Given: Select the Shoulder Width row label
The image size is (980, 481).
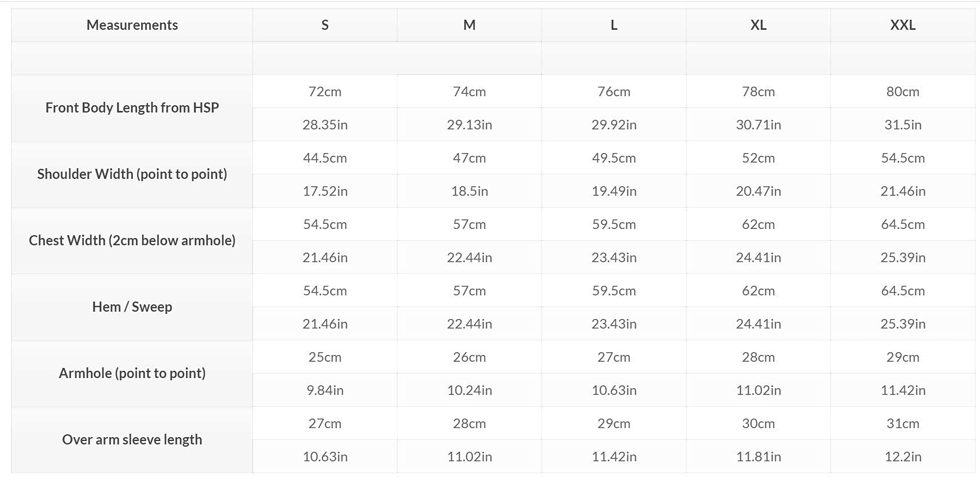Looking at the screenshot, I should tap(132, 174).
